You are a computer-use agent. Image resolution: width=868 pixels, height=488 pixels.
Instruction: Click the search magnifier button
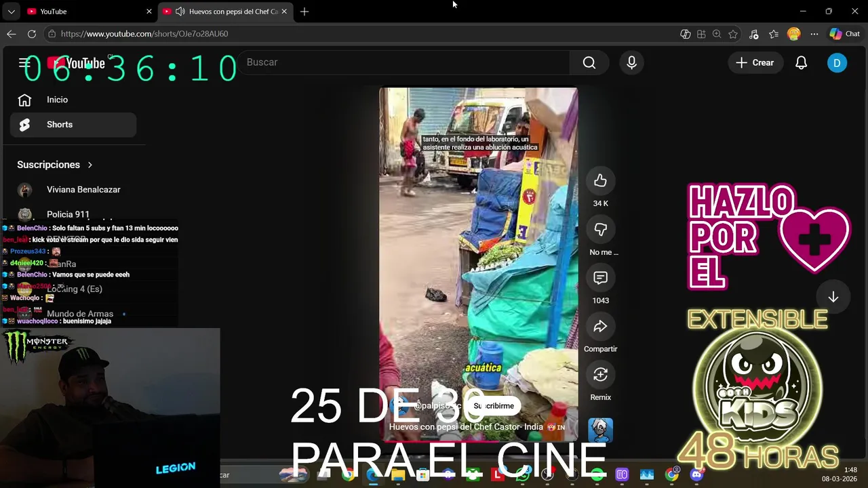coord(589,62)
